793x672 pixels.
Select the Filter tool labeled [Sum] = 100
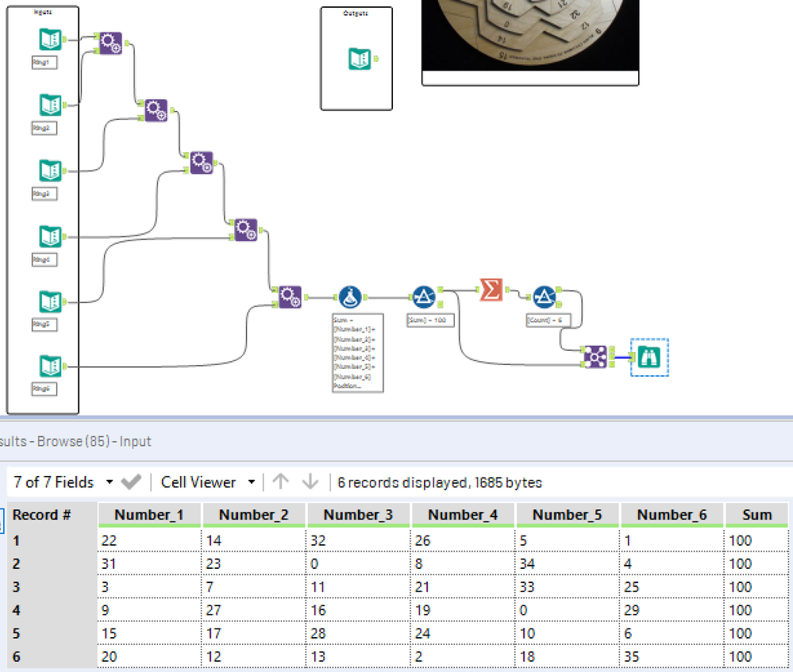(x=424, y=297)
